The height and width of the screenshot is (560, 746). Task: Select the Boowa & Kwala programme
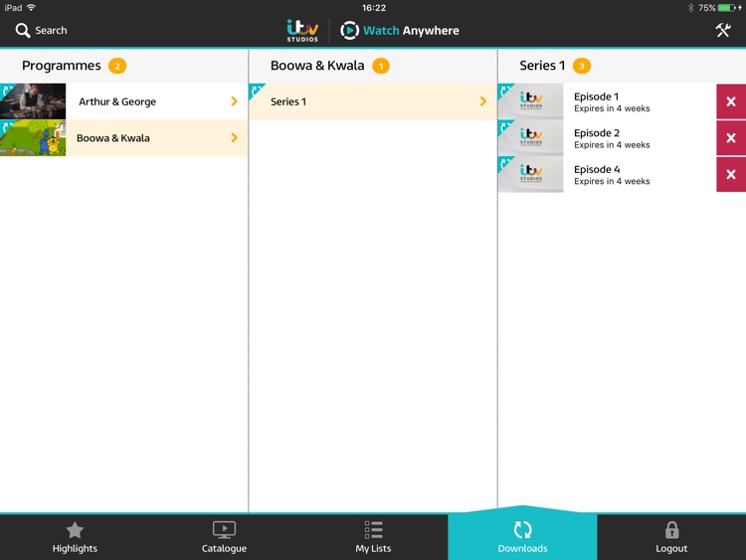[x=123, y=138]
